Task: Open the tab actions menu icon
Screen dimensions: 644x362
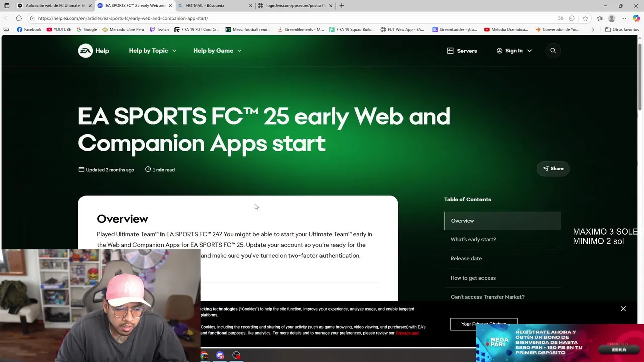Action: [7, 6]
